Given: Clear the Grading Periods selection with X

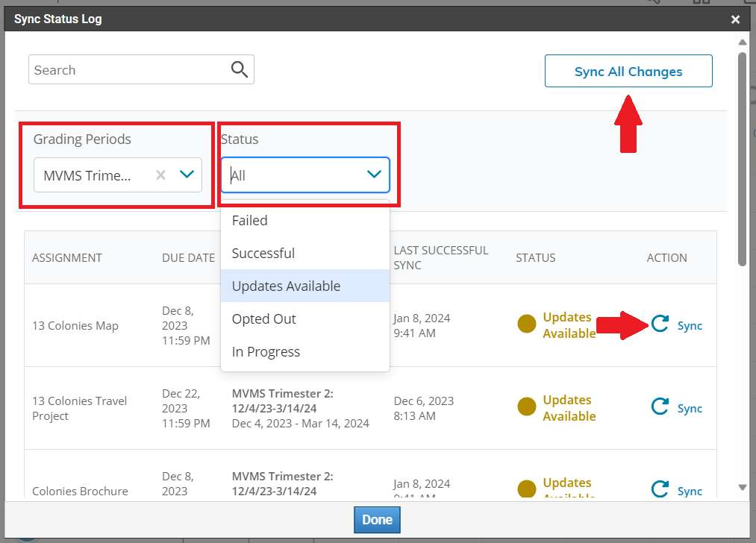Looking at the screenshot, I should [x=160, y=175].
